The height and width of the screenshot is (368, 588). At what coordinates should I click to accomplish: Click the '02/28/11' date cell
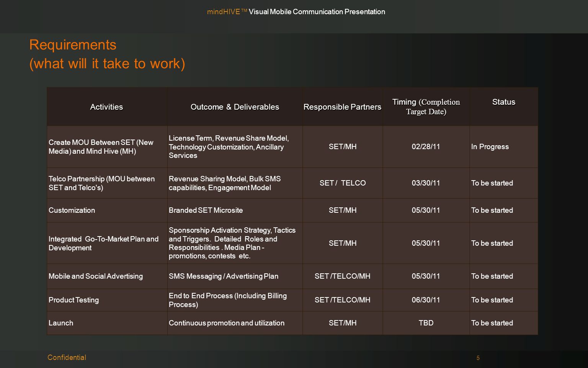[x=426, y=147]
